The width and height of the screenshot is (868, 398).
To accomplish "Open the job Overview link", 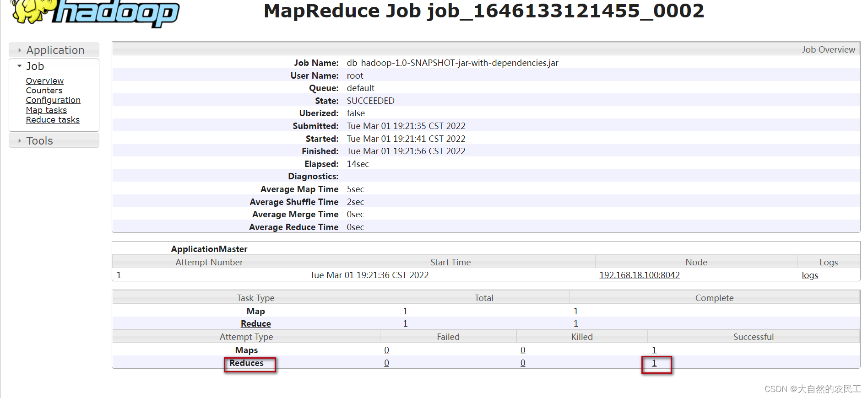I will click(44, 81).
